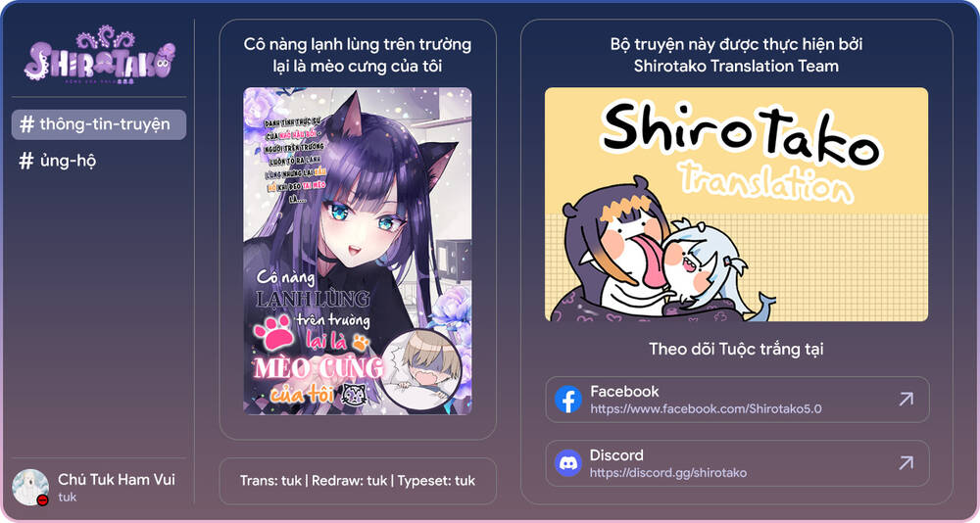View the manga cover artwork
Image resolution: width=980 pixels, height=523 pixels.
358,251
